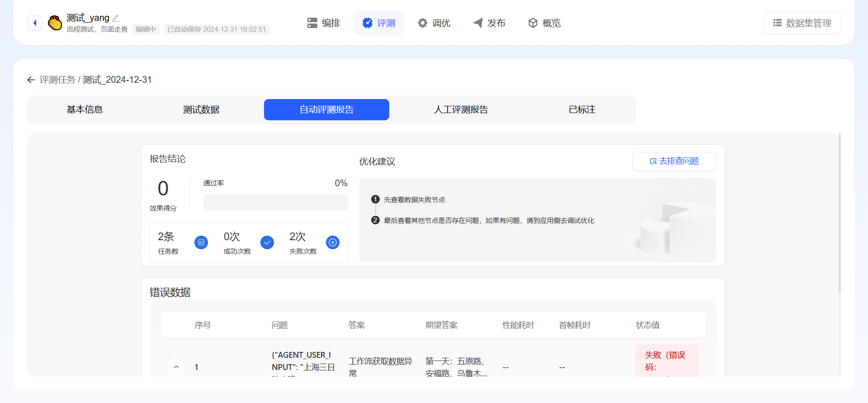Viewport: 868px width, 403px height.
Task: Open the 编排 tab
Action: 324,23
